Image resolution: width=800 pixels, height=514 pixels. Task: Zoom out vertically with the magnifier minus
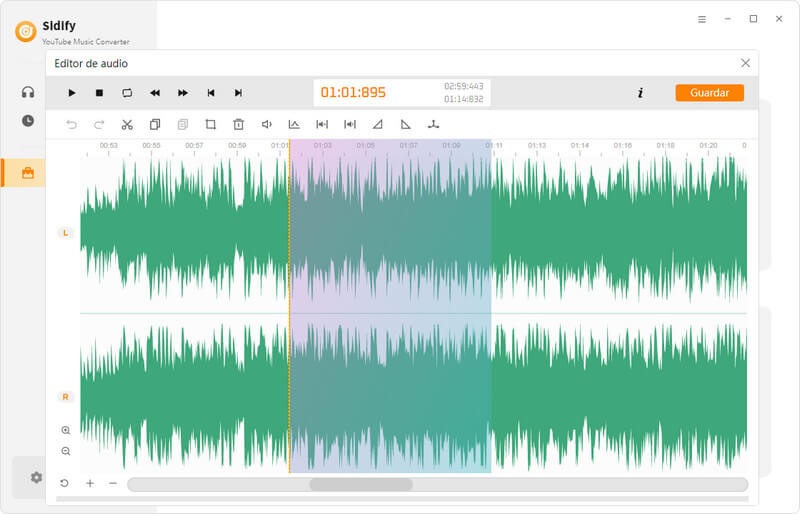pos(66,451)
